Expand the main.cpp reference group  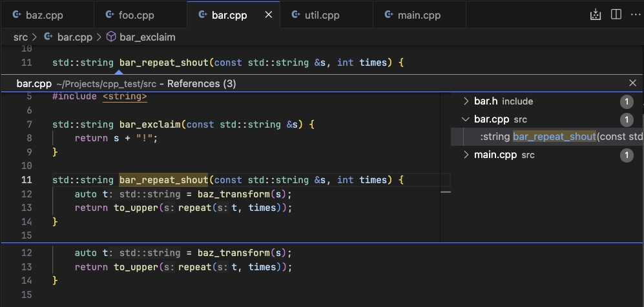coord(466,155)
